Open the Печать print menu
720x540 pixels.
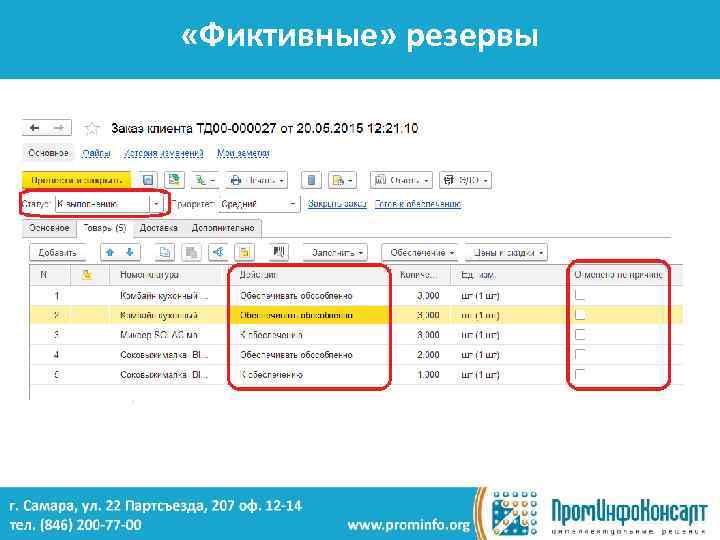pos(257,180)
